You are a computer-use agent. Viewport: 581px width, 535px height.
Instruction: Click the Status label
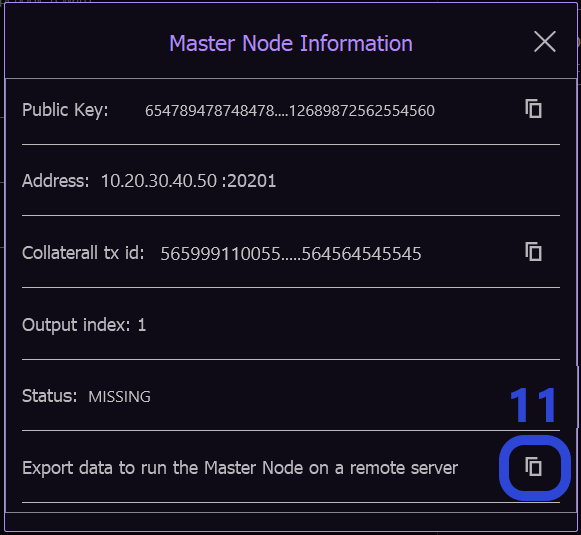click(x=49, y=396)
